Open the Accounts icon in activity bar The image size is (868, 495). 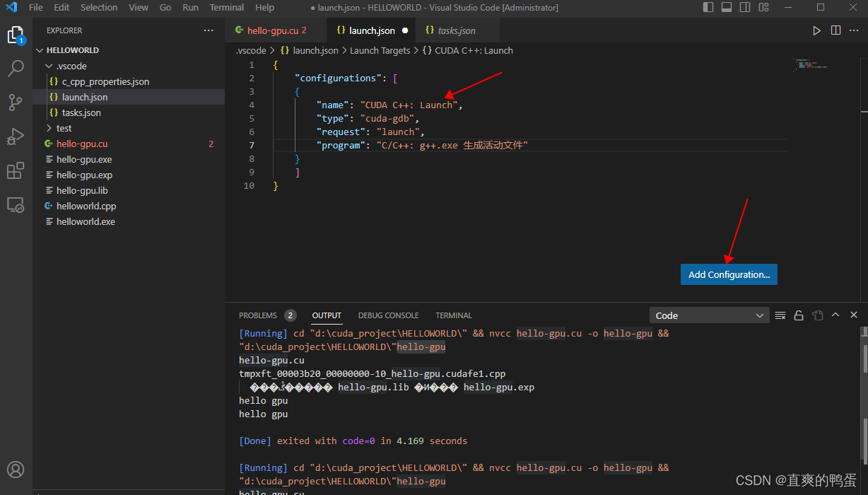(x=16, y=470)
